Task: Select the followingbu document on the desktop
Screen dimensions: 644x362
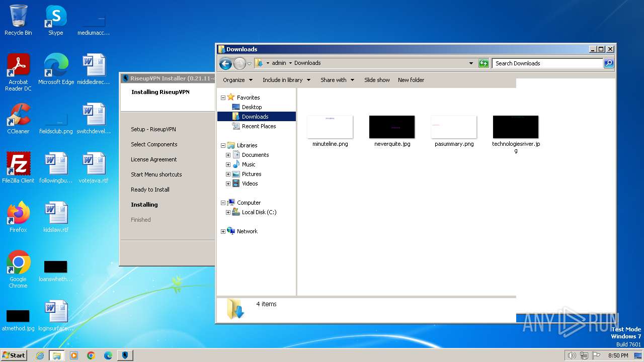Action: tap(56, 168)
